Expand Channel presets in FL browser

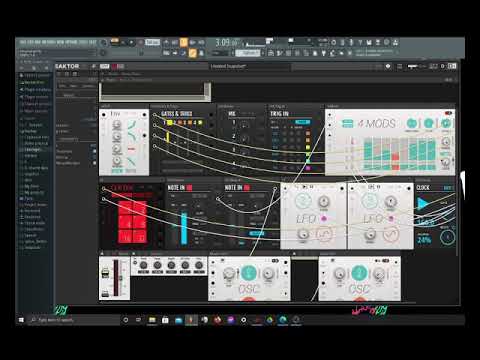[34, 104]
